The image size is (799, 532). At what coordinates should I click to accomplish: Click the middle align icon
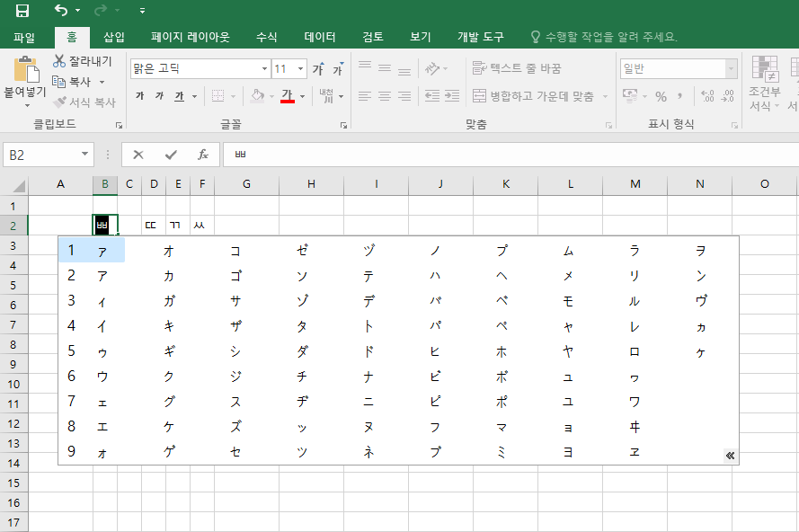[x=385, y=67]
